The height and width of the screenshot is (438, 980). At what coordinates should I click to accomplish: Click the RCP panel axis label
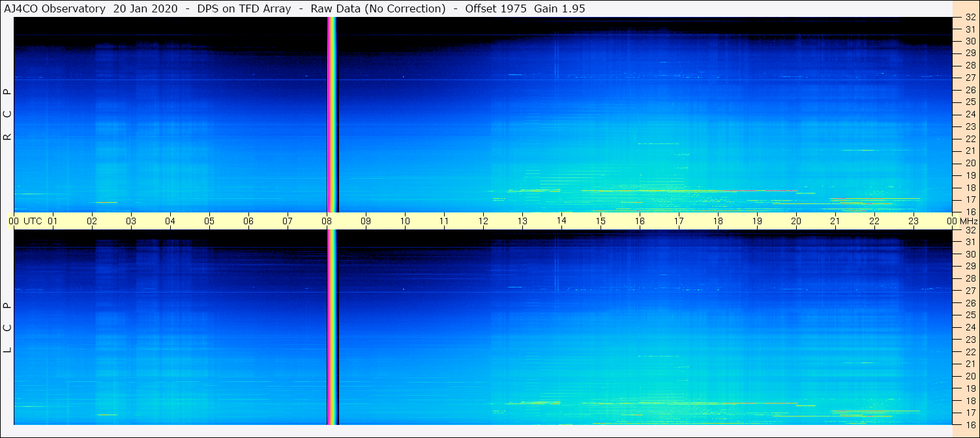tap(7, 115)
